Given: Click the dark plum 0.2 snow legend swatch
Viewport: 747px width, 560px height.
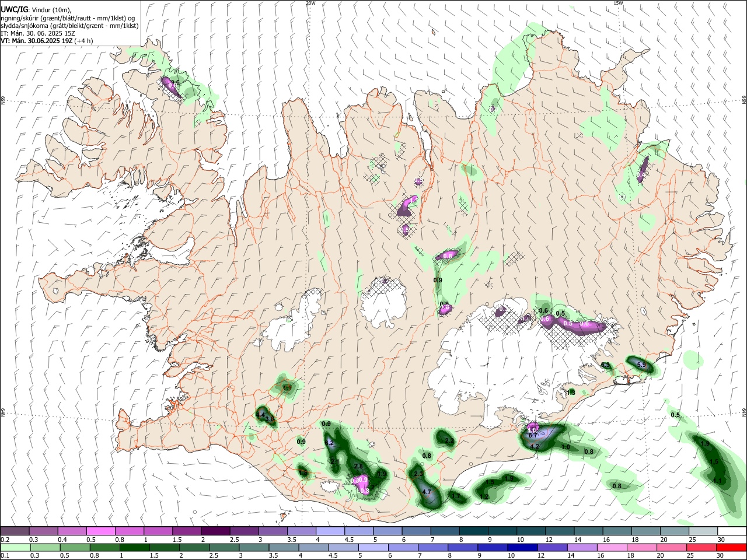Looking at the screenshot, I should [15, 531].
